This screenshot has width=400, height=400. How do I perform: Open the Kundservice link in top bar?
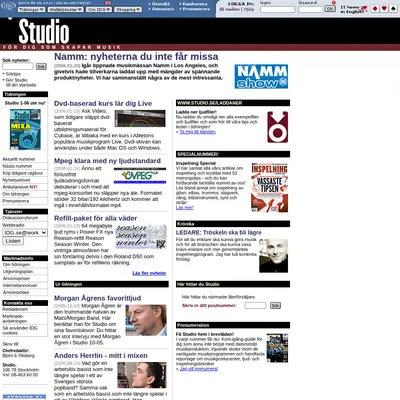pyautogui.click(x=195, y=4)
